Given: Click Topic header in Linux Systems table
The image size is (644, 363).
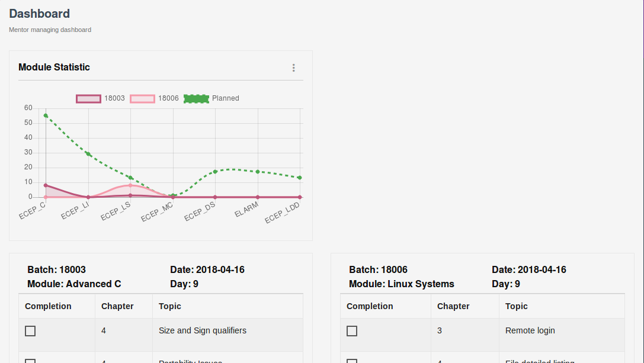Looking at the screenshot, I should tap(517, 306).
